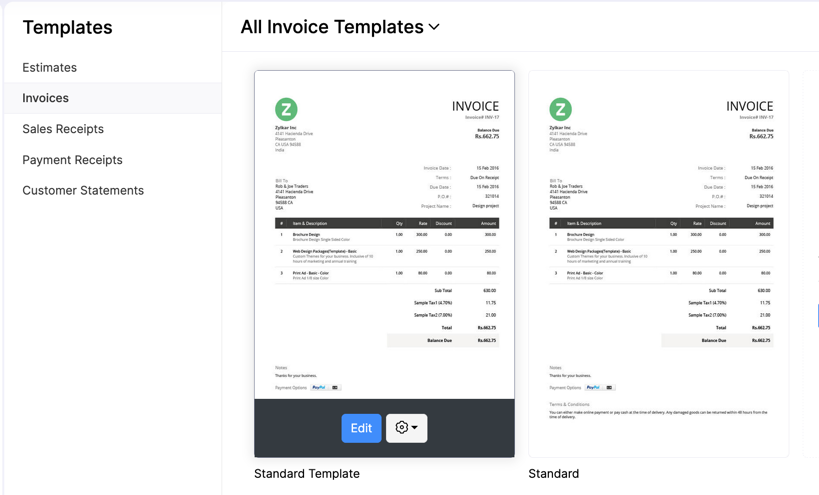The width and height of the screenshot is (819, 495).
Task: Click the PayPal icon in Standard Template preview
Action: coord(319,387)
